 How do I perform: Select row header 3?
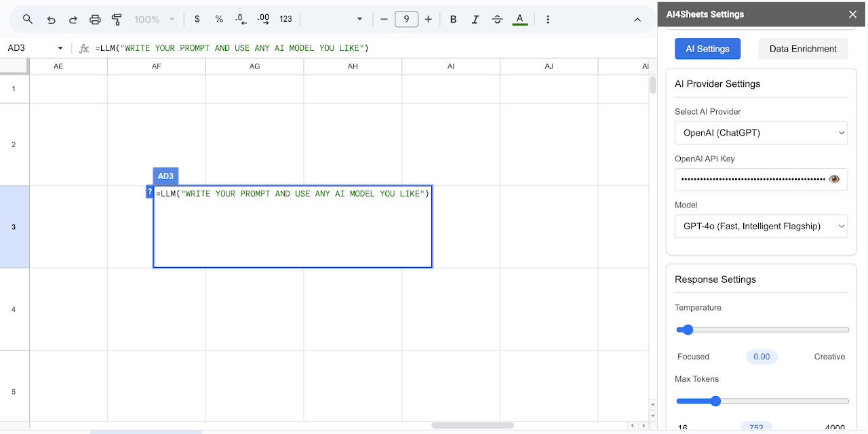14,226
